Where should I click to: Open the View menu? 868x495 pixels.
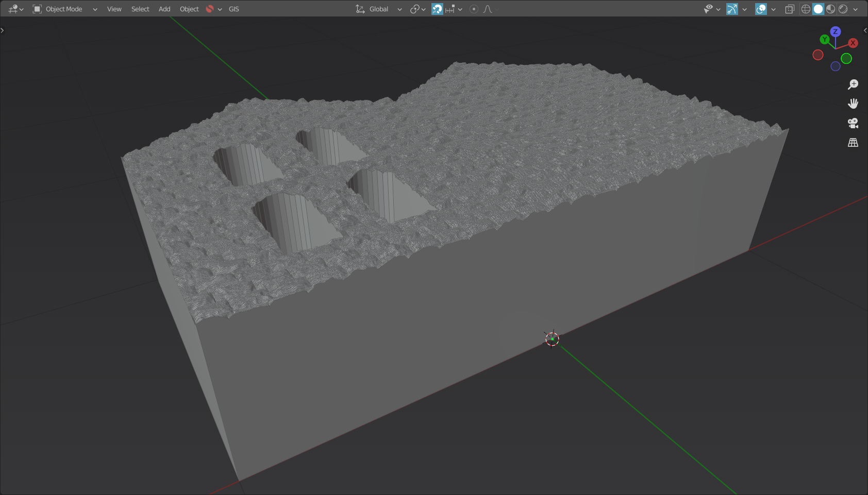(x=114, y=9)
